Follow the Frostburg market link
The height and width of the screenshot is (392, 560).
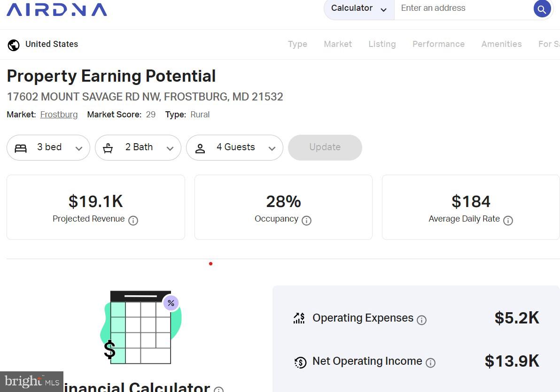point(59,115)
